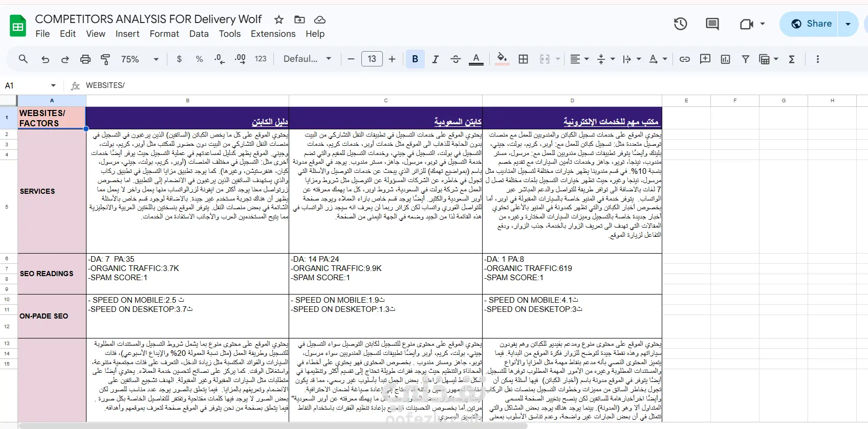Image resolution: width=868 pixels, height=429 pixels.
Task: Open the font family dropdown Defaul...
Action: [308, 59]
